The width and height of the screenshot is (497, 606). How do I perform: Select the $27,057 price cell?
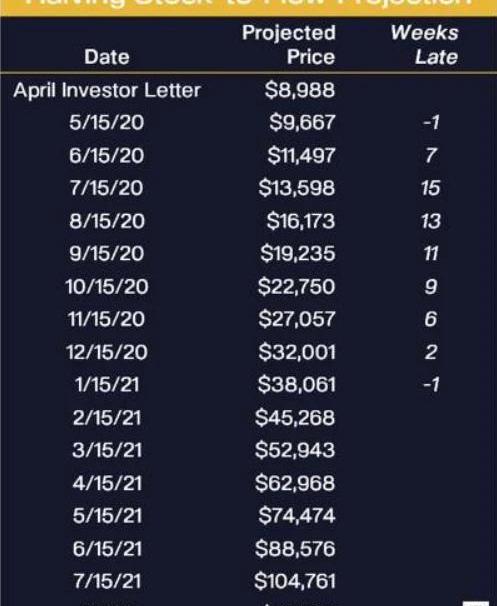coord(297,319)
